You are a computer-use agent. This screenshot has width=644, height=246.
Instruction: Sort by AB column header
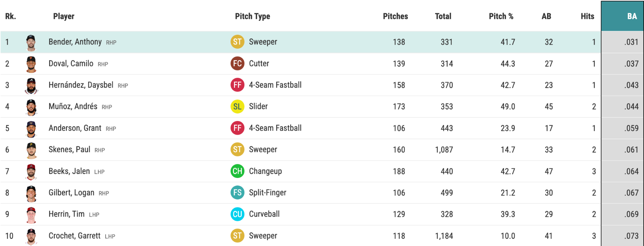pos(546,16)
